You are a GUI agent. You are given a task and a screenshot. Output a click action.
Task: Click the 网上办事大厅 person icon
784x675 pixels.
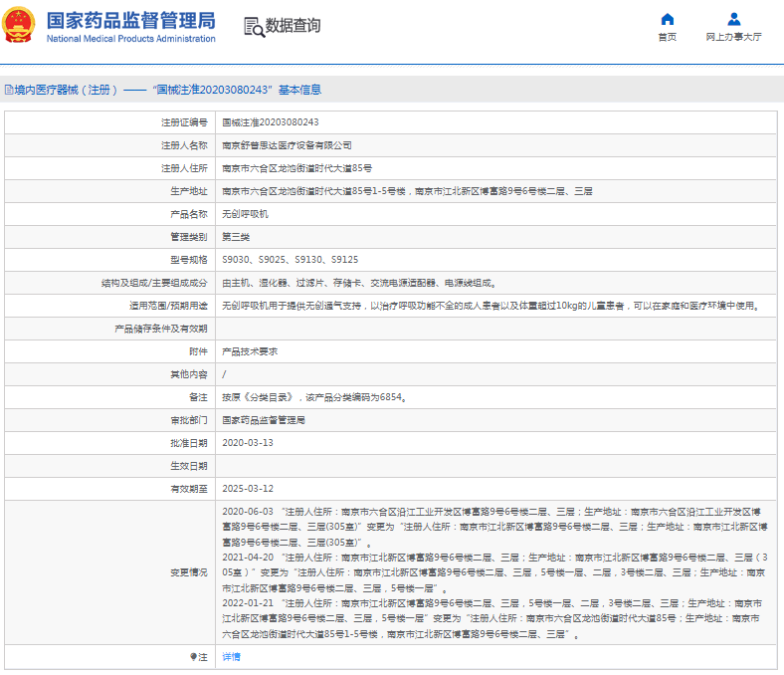point(733,19)
